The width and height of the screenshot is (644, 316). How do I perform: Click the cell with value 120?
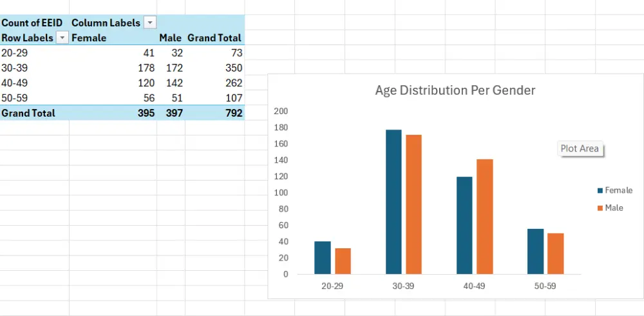(113, 83)
